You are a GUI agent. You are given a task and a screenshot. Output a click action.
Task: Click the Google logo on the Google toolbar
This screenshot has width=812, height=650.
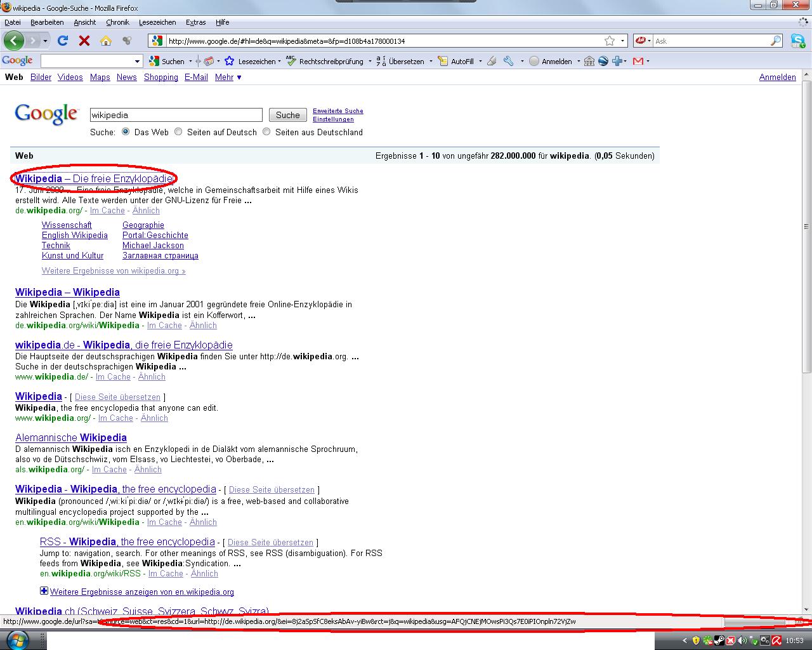[17, 61]
